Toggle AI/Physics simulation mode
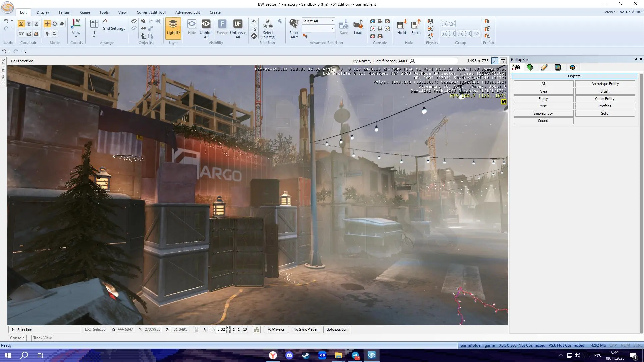644x362 pixels. 276,330
